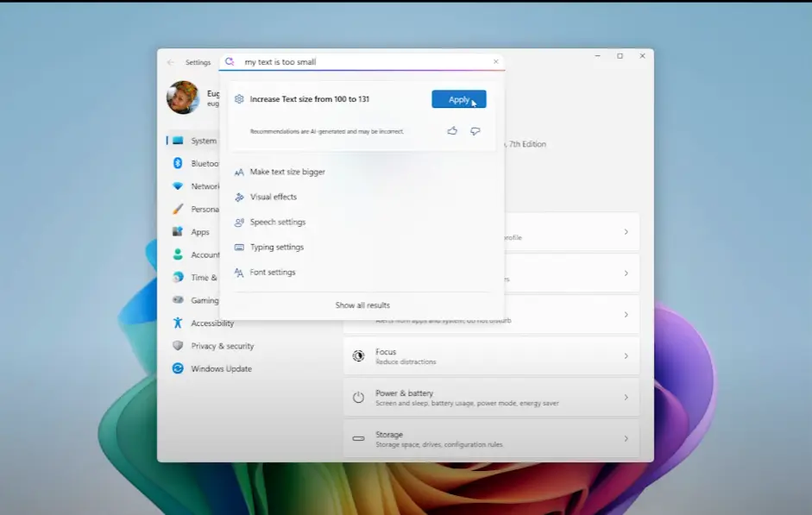Expand the chevron on the row above notifications
The image size is (812, 515).
tap(626, 273)
